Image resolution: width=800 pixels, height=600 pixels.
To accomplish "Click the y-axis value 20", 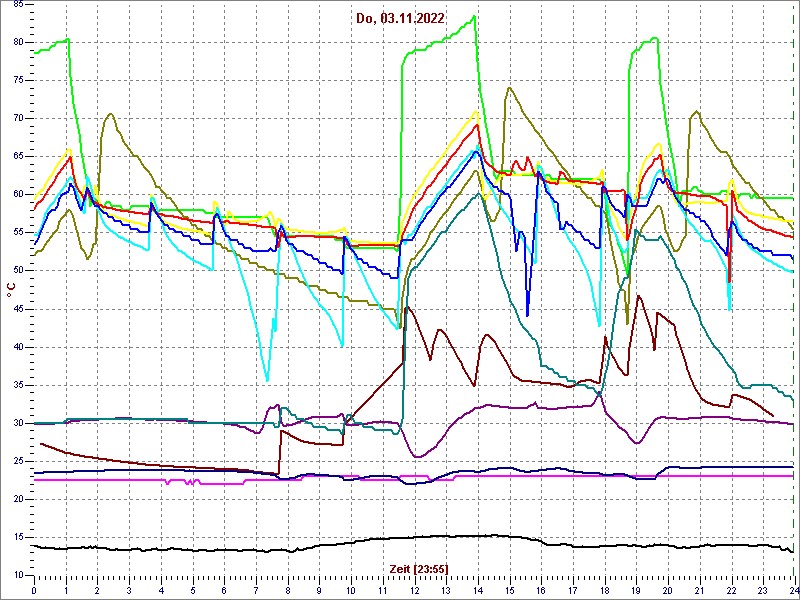I will [x=17, y=499].
